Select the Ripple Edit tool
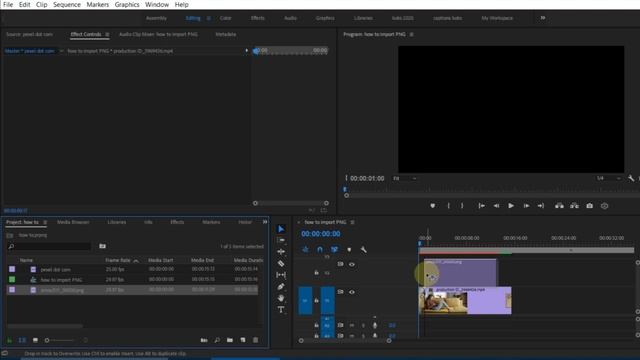 281,252
